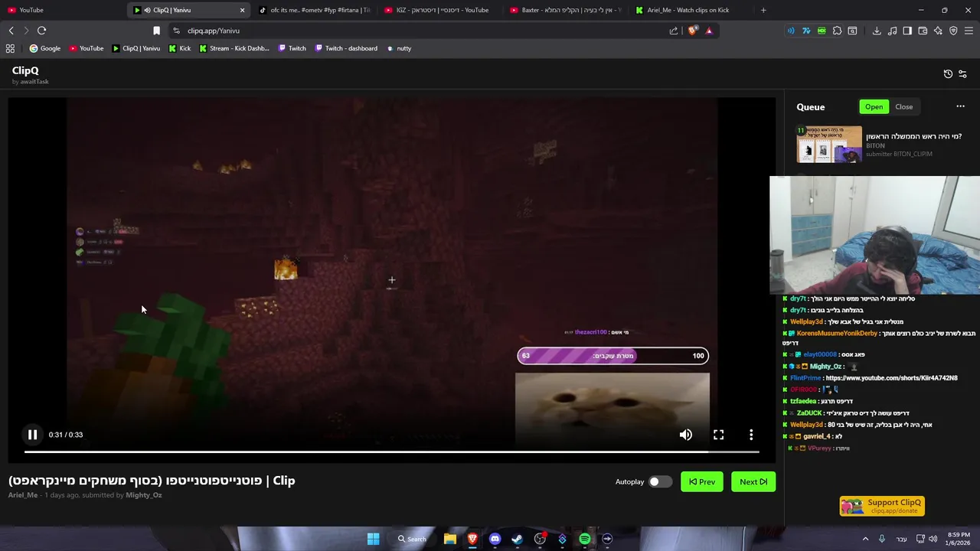The image size is (980, 551).
Task: Open the Leo AI sparkle icon
Action: 938,31
